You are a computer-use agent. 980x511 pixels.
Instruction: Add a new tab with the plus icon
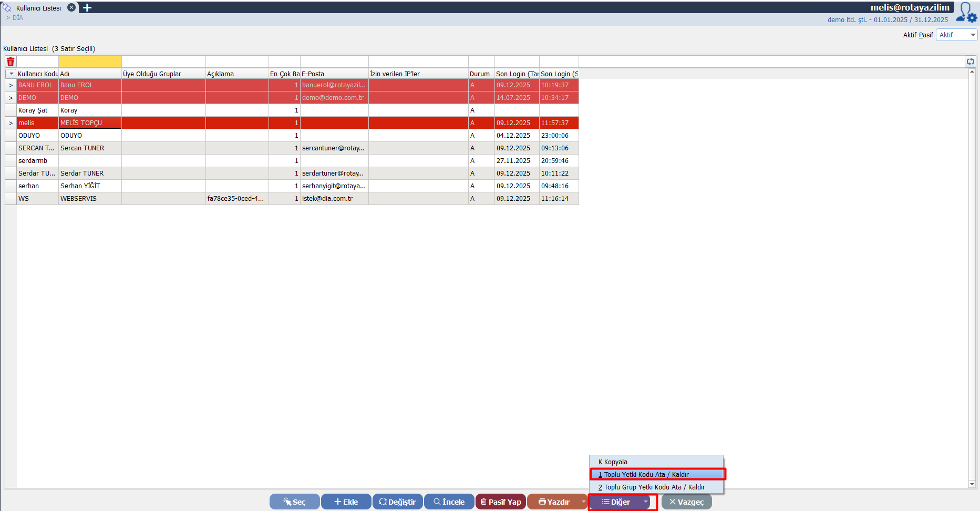coord(87,8)
